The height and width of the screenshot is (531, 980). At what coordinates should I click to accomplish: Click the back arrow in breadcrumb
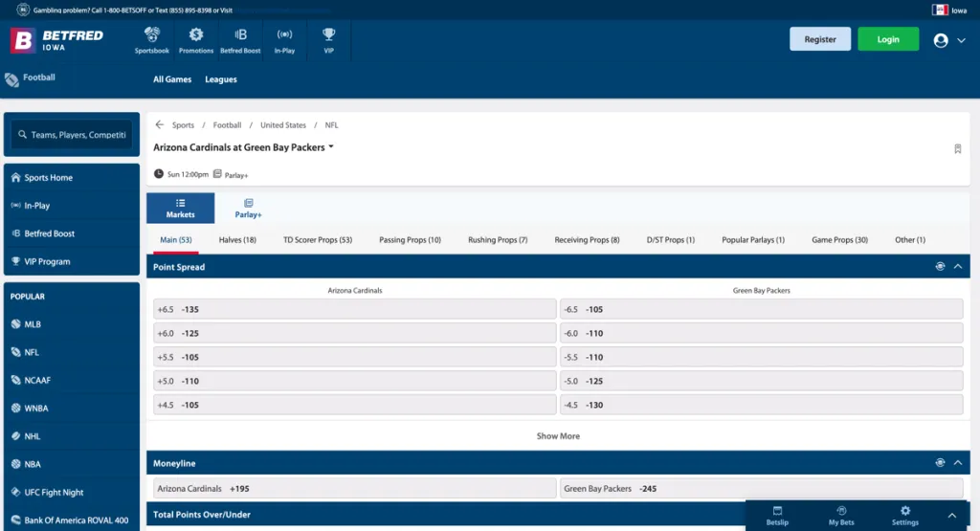[160, 125]
